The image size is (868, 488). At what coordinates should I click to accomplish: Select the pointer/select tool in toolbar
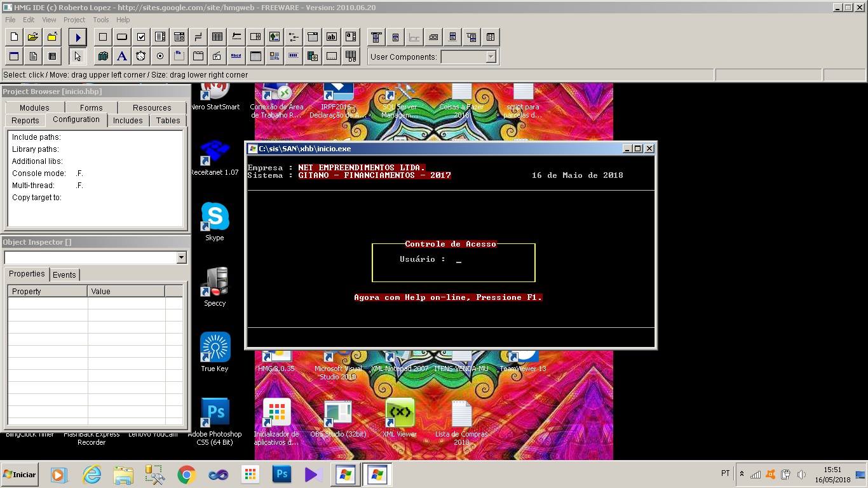[x=78, y=56]
